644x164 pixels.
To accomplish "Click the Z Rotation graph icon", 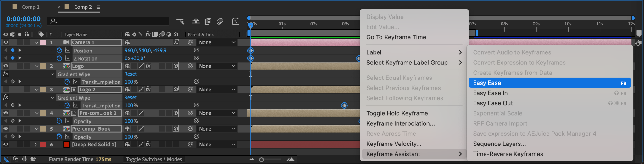I will (68, 58).
